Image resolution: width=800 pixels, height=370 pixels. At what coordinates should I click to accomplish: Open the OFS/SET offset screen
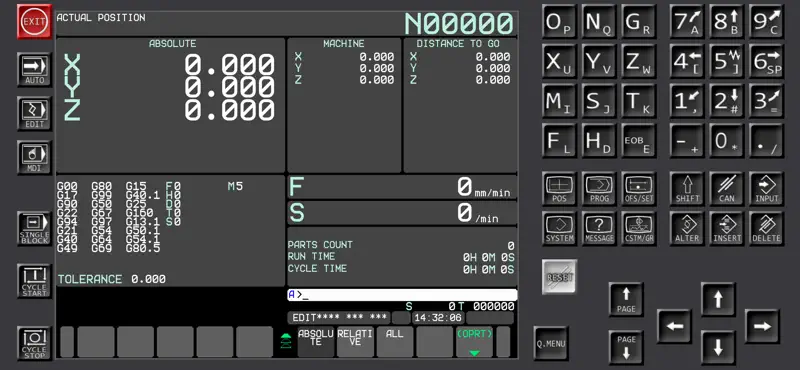click(x=639, y=188)
